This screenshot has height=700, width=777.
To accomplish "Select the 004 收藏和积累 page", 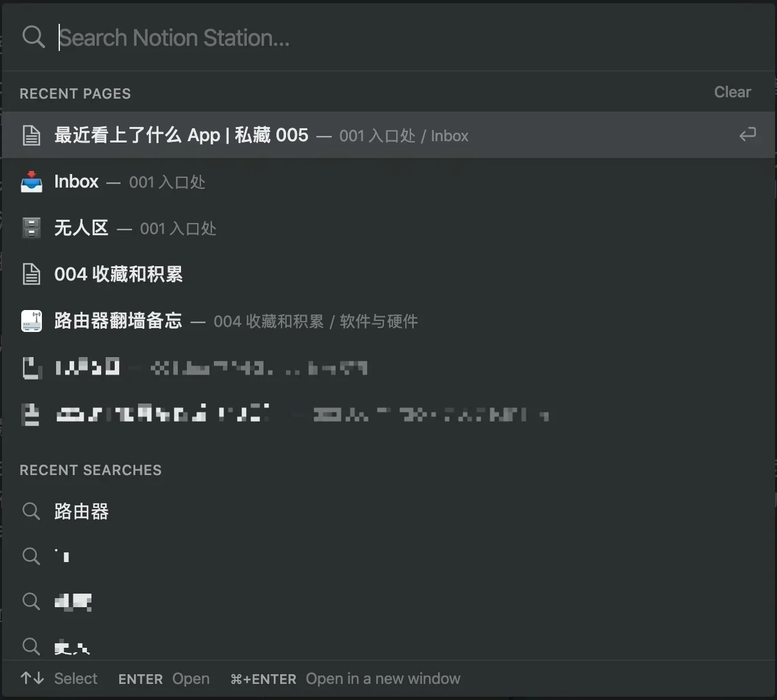I will coord(119,274).
